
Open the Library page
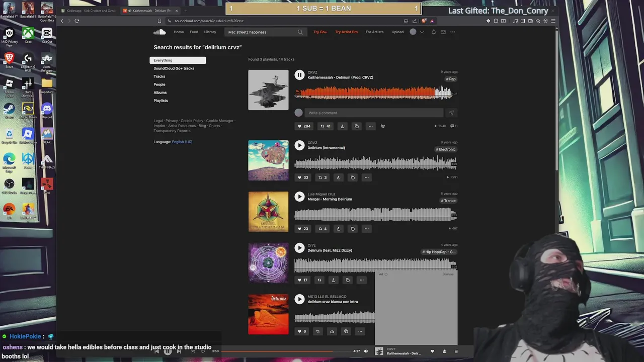tap(210, 32)
